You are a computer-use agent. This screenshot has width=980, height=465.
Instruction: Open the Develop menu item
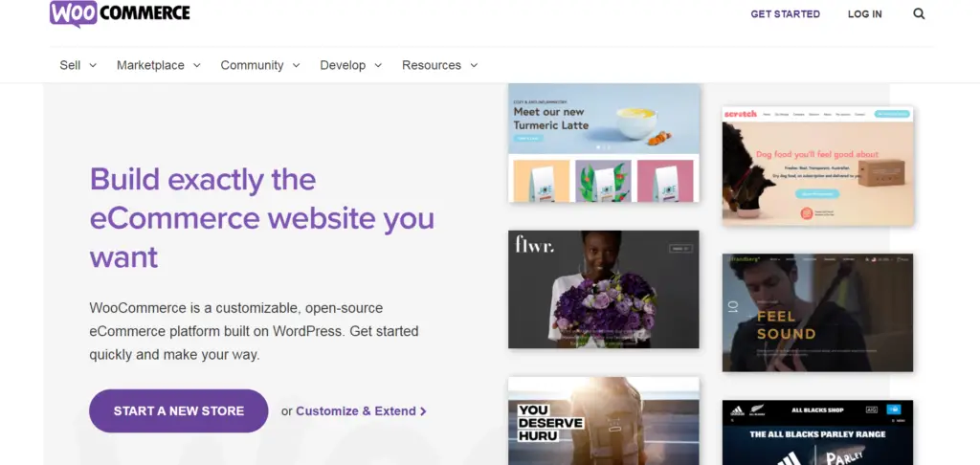pyautogui.click(x=350, y=65)
